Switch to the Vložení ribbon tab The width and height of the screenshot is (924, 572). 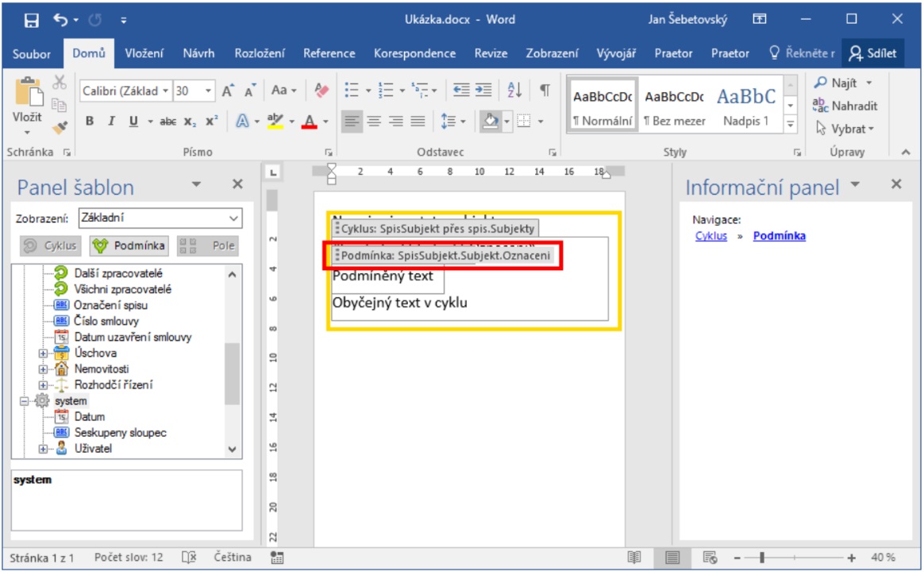click(144, 53)
